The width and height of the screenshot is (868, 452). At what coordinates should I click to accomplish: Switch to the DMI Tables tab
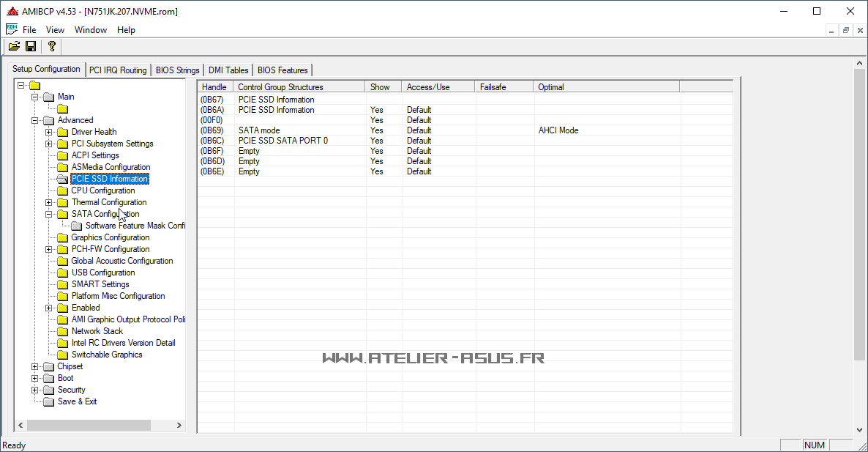click(x=228, y=70)
